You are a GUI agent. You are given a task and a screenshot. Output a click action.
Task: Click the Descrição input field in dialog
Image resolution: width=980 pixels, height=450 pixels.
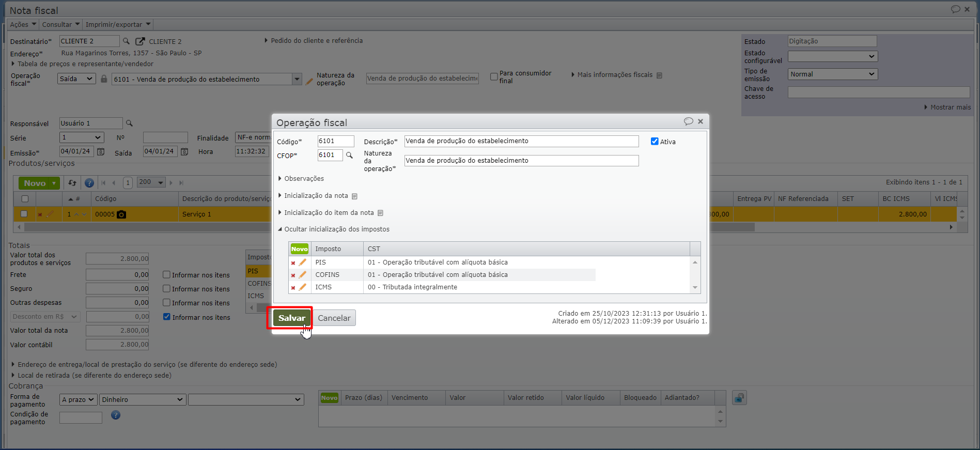pyautogui.click(x=521, y=141)
